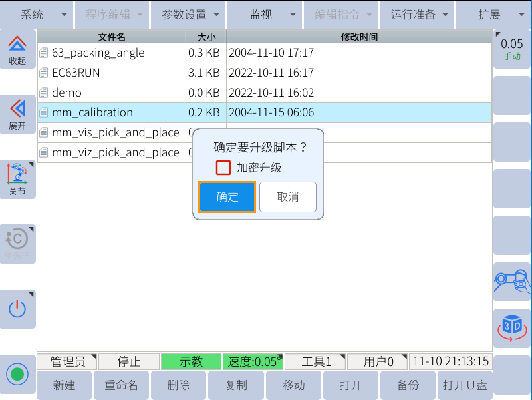Select the demo file row
Screen dimensions: 532x400
click(x=265, y=93)
